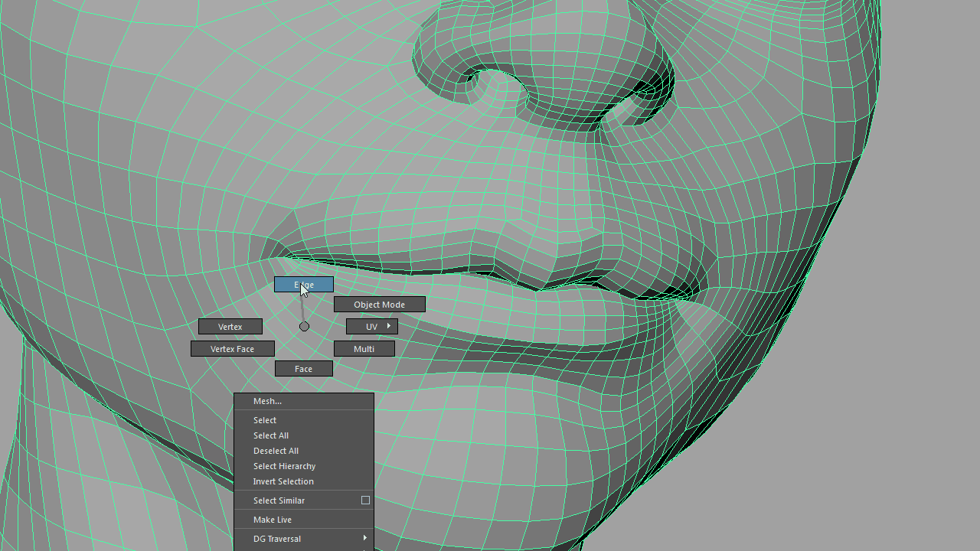
Task: Open the UV marking menu option
Action: pyautogui.click(x=372, y=327)
